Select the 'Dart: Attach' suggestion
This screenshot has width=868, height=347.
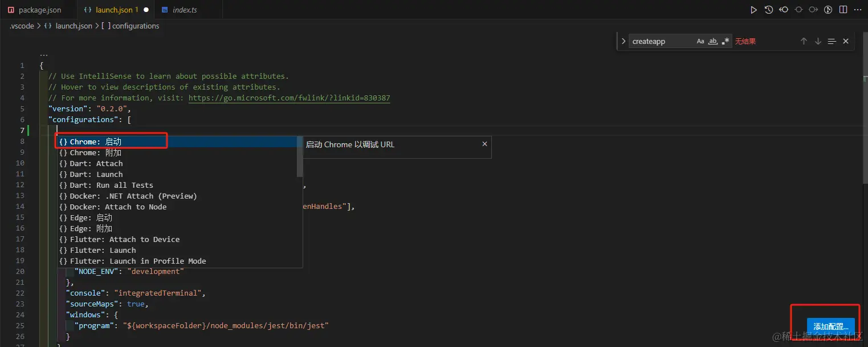pyautogui.click(x=177, y=163)
